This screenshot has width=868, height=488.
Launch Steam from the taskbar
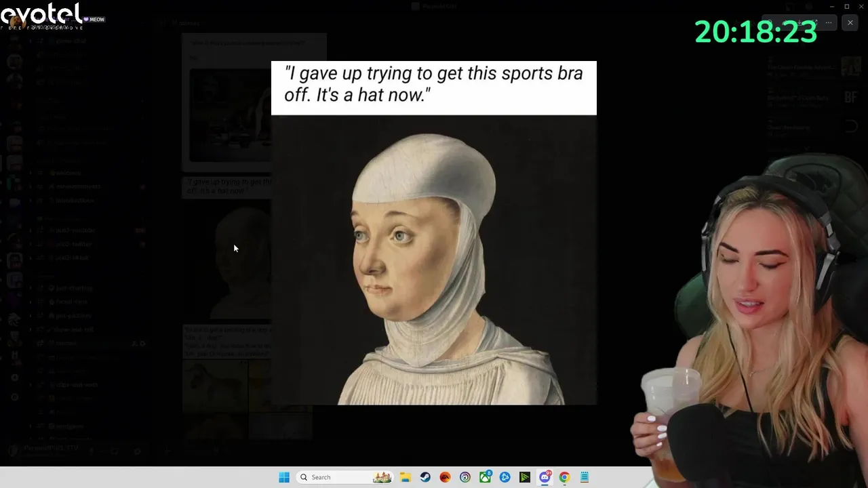coord(425,477)
